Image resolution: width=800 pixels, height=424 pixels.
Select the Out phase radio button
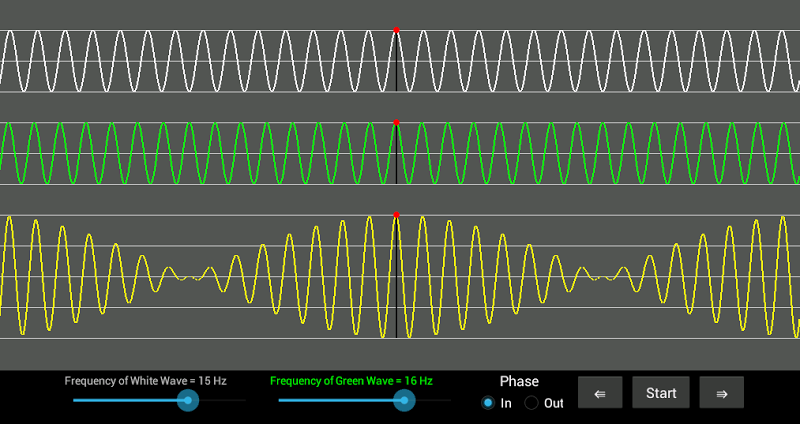tap(532, 403)
